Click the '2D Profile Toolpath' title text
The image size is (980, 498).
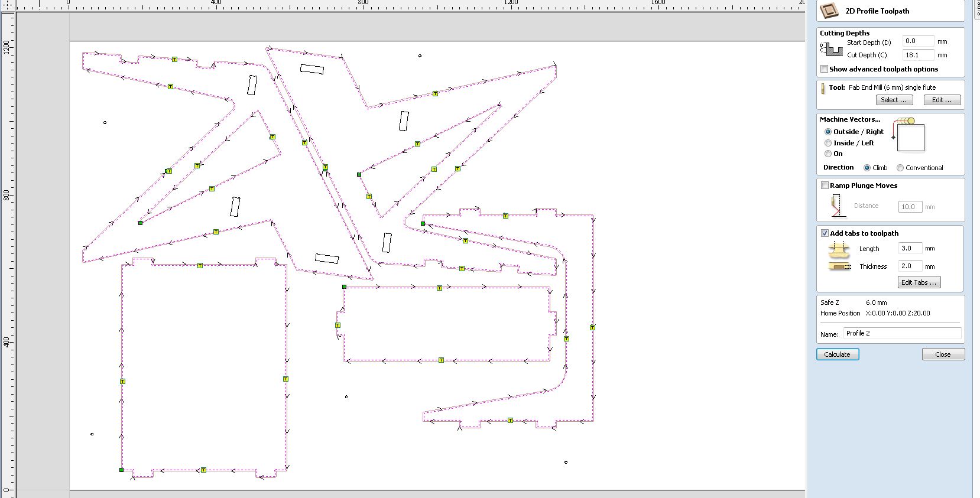pyautogui.click(x=877, y=11)
